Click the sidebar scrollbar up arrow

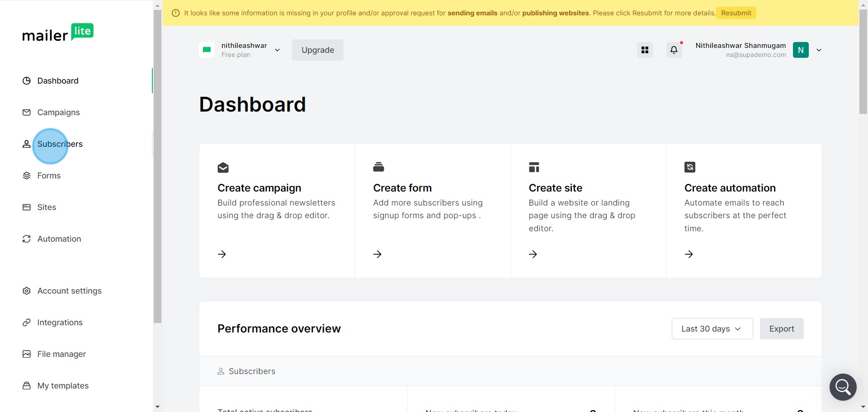(157, 6)
